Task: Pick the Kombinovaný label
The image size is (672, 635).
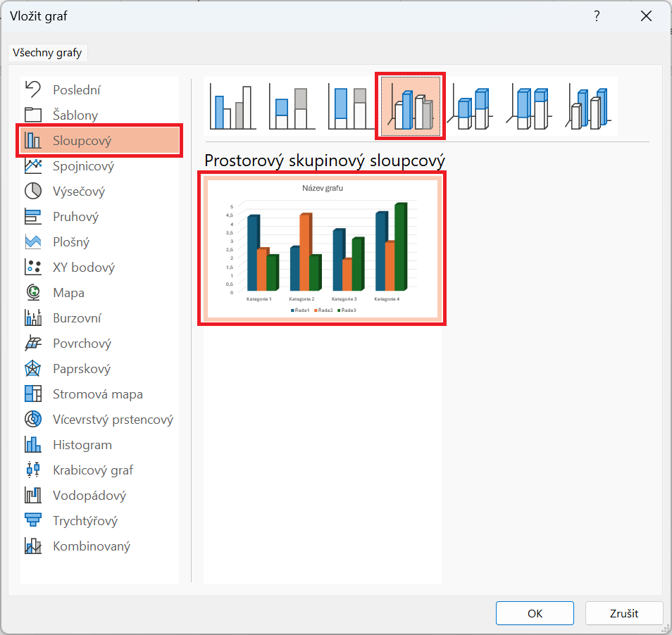Action: [92, 546]
